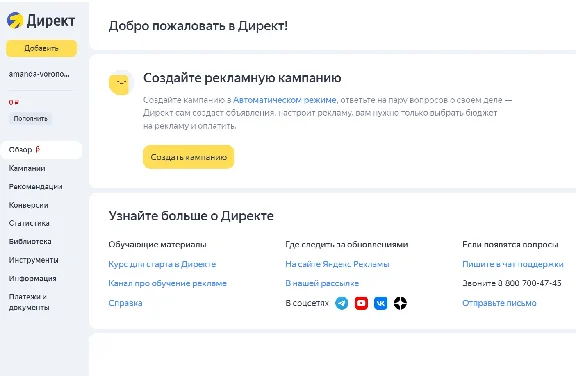Image resolution: width=576 pixels, height=376 pixels.
Task: Click the Обучающие материалы column heading
Action: tap(157, 245)
